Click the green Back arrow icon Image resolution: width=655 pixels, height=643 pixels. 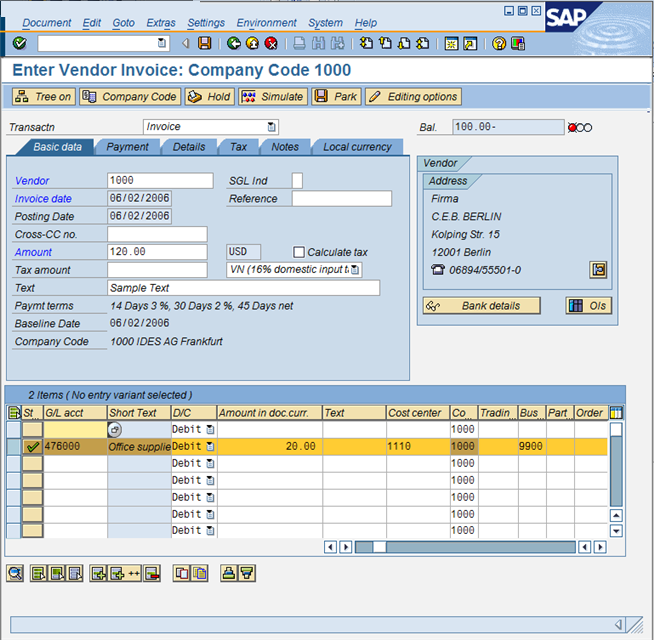[x=233, y=44]
